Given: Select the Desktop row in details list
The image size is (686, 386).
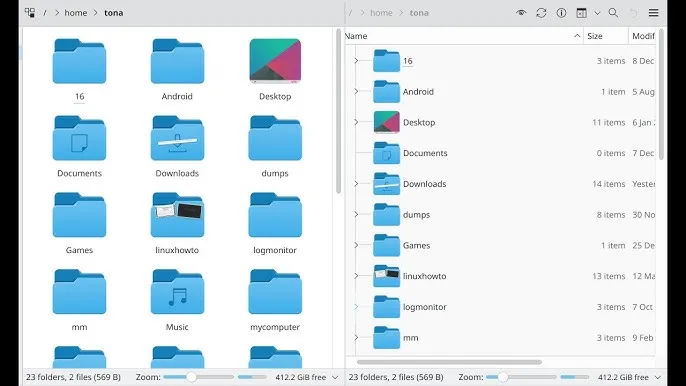Looking at the screenshot, I should pos(500,122).
